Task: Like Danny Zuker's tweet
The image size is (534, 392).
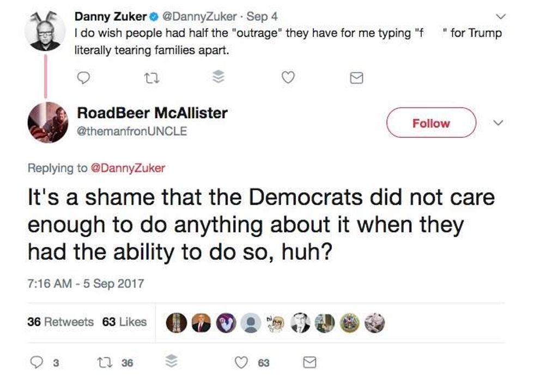Action: (288, 78)
